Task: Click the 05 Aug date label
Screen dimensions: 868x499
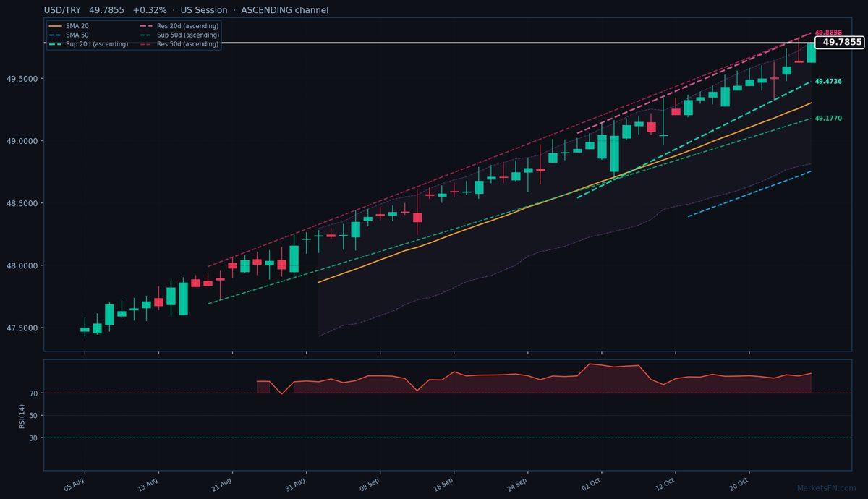Action: tap(75, 484)
